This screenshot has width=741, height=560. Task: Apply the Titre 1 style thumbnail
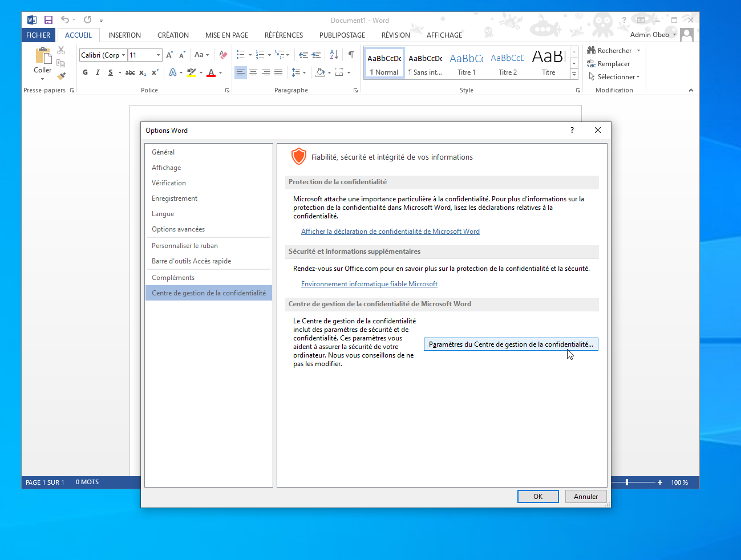click(x=467, y=63)
